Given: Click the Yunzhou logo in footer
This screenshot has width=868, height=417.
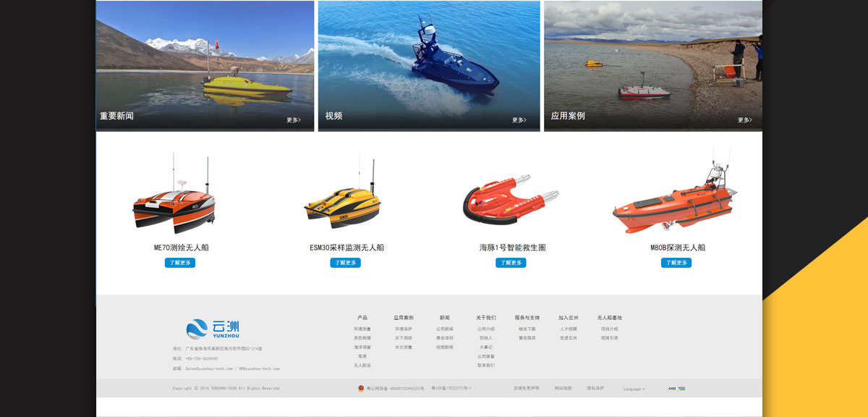Looking at the screenshot, I should 213,329.
